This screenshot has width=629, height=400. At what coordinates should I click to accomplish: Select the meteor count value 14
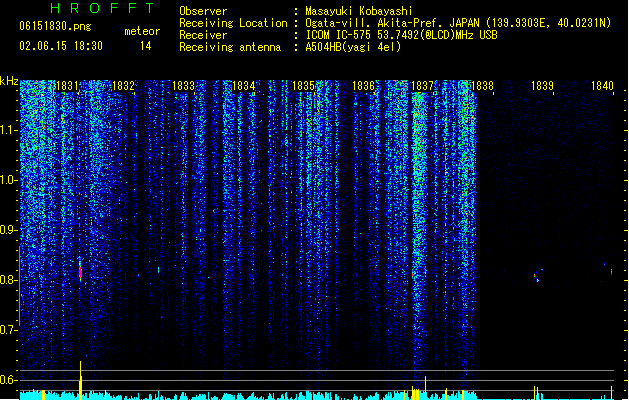point(146,46)
